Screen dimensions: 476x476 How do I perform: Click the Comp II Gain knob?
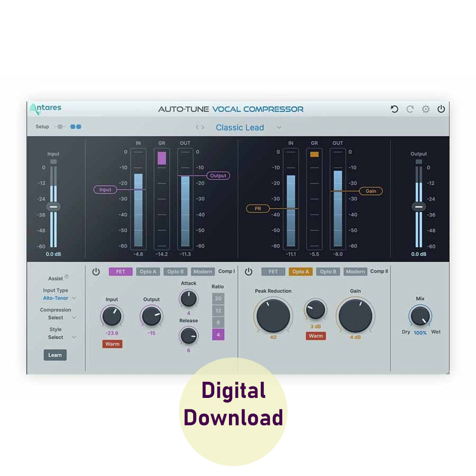[x=355, y=316]
